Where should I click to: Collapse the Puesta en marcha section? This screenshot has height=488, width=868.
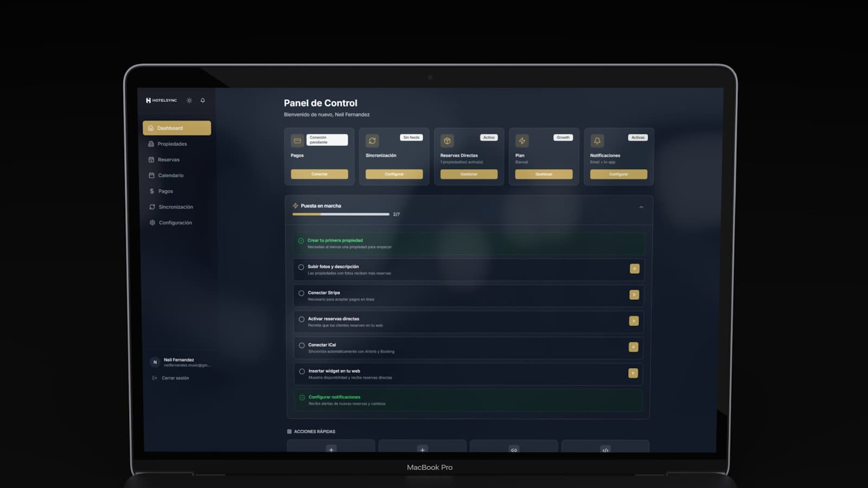pyautogui.click(x=641, y=207)
